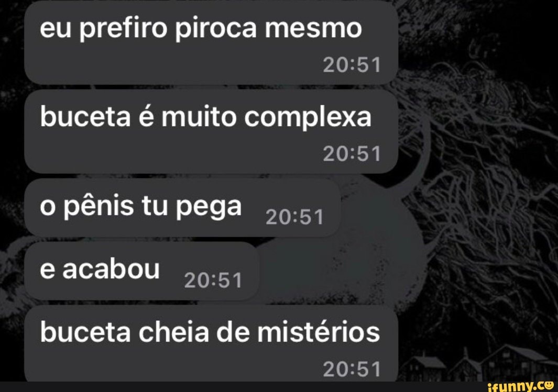Click the 20:51 time beside 'o pênis tu pega'

coord(294,217)
